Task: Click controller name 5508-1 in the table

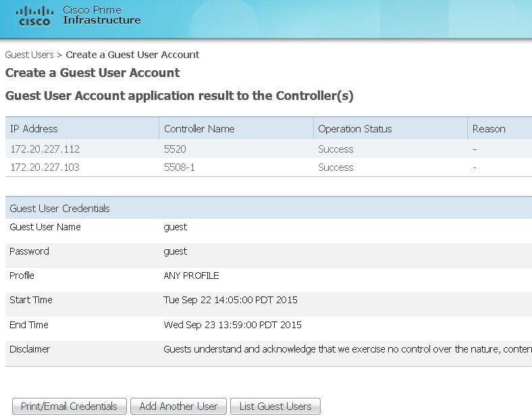Action: click(x=180, y=167)
